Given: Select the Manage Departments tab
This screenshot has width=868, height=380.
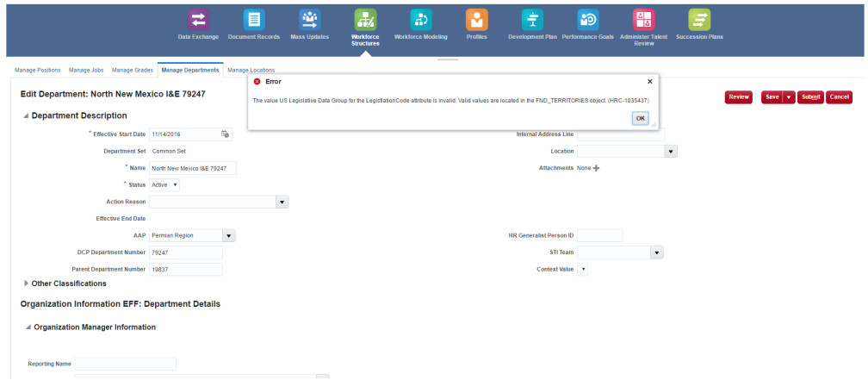Looking at the screenshot, I should tap(189, 71).
